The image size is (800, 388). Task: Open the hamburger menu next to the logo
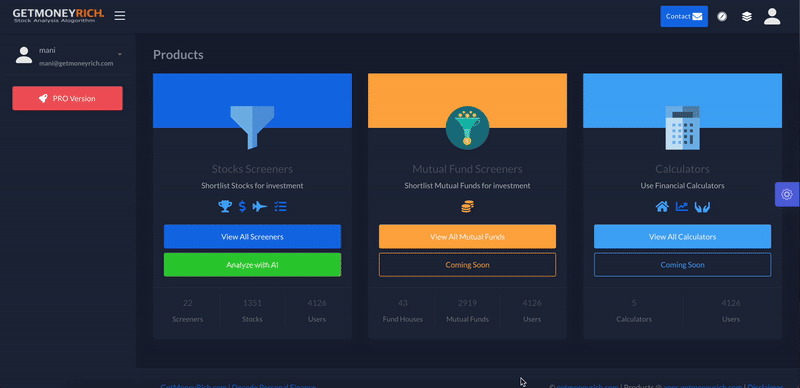point(119,16)
